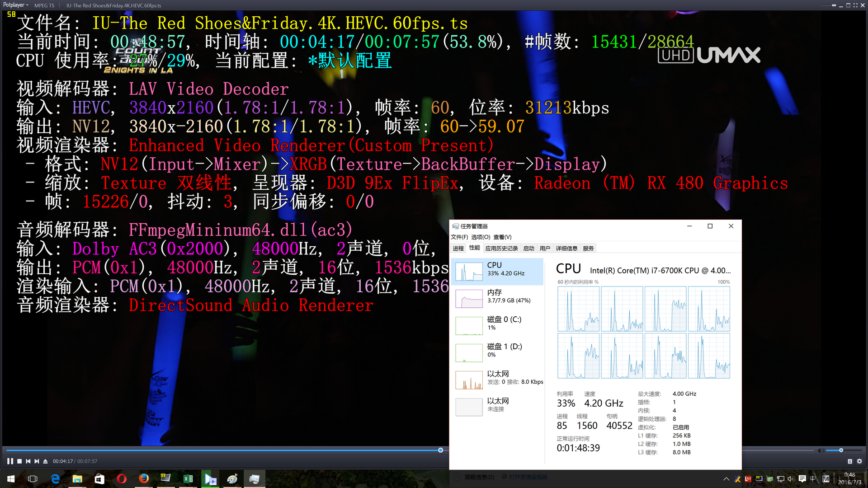Switch to the 性能 tab
868x488 pixels.
tap(474, 248)
